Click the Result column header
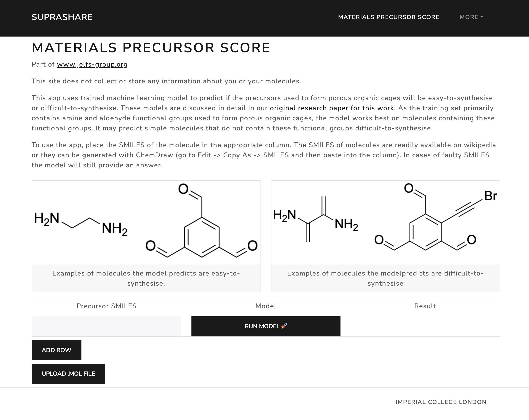 (x=425, y=306)
